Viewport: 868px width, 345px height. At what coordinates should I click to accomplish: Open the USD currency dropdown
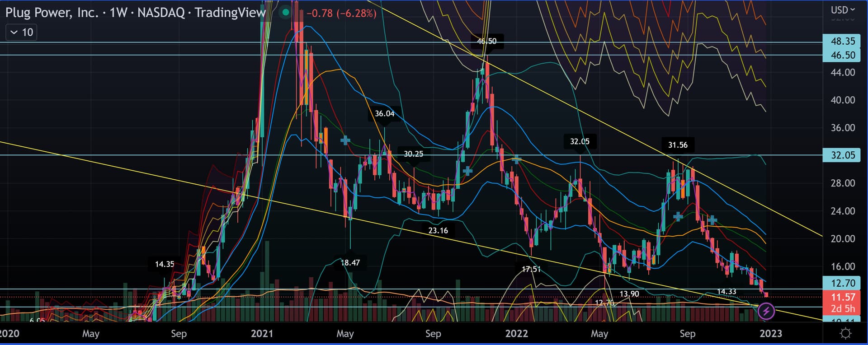coord(843,10)
